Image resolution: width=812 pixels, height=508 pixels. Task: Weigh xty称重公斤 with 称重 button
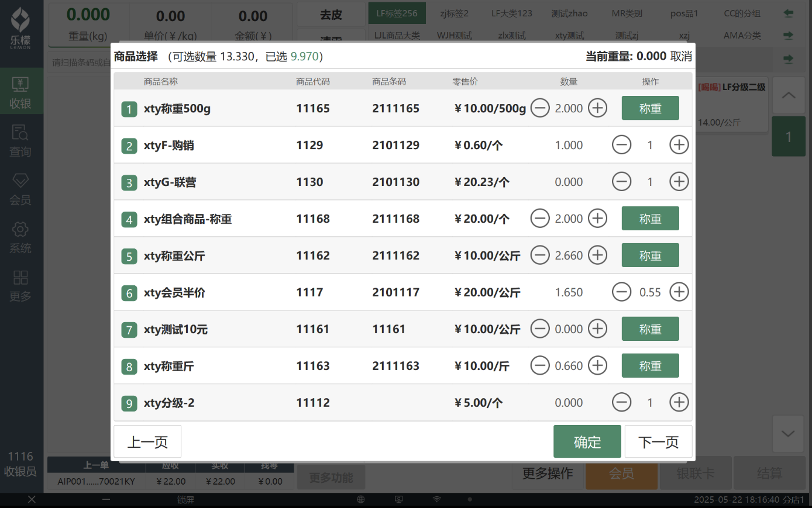click(x=650, y=255)
